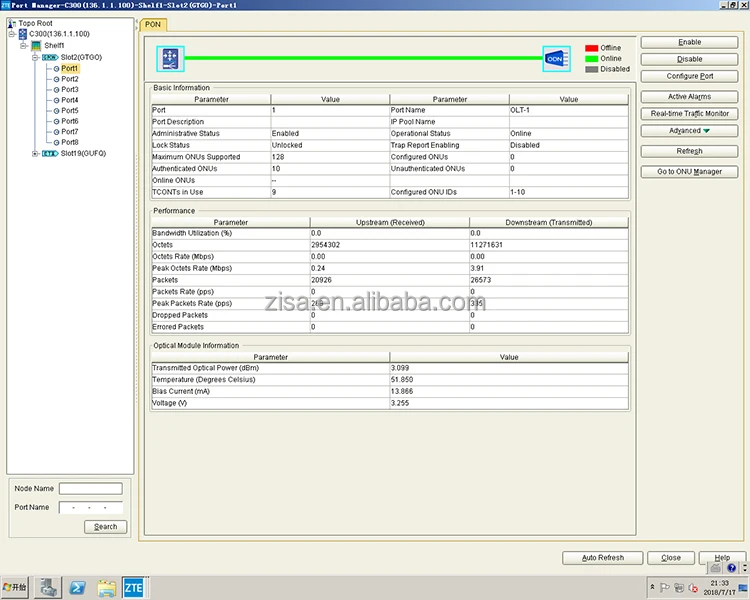
Task: Click the Transmitted Optical Power value 3.099
Action: [x=400, y=368]
